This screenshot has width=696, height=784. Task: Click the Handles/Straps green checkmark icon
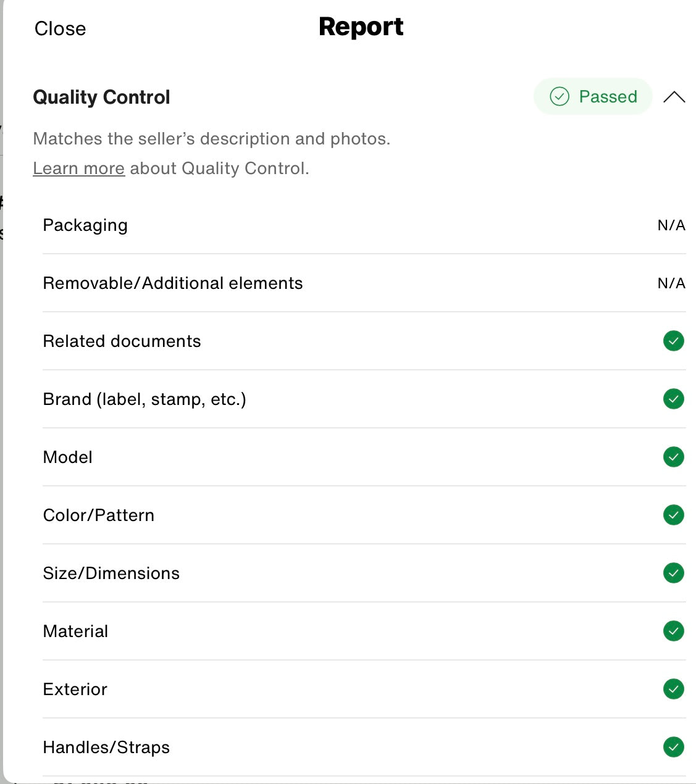[x=673, y=747]
